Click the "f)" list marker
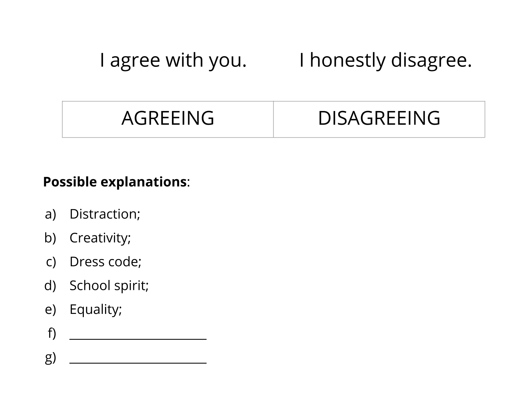 pos(52,333)
